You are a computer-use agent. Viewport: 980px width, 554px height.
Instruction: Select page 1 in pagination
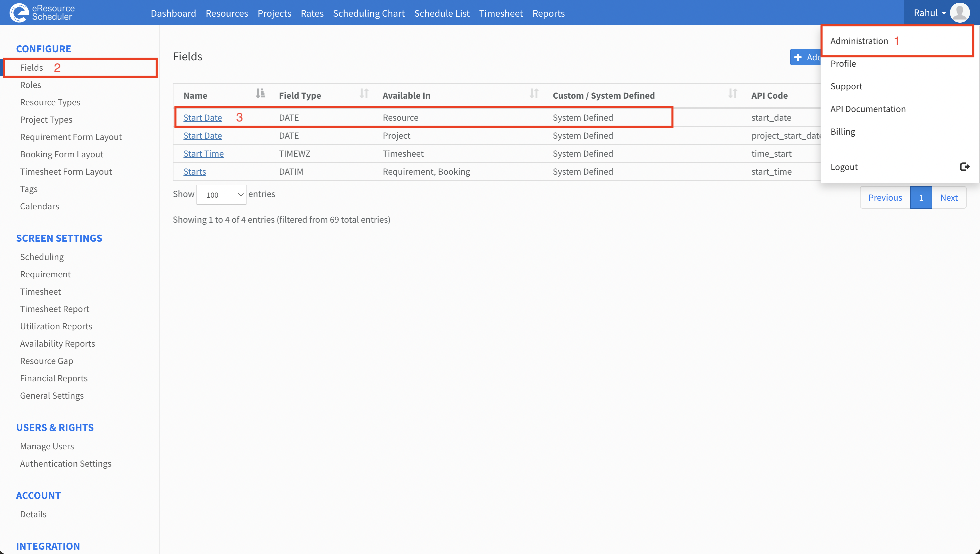[921, 197]
